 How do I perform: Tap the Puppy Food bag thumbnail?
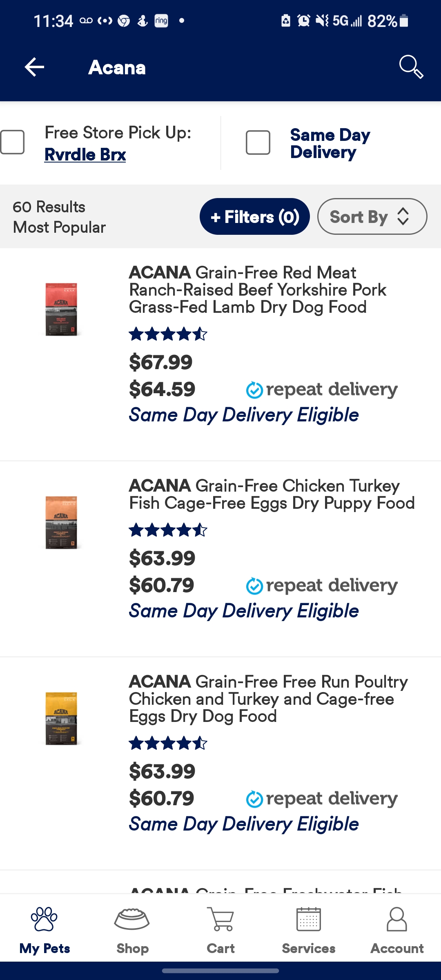61,522
